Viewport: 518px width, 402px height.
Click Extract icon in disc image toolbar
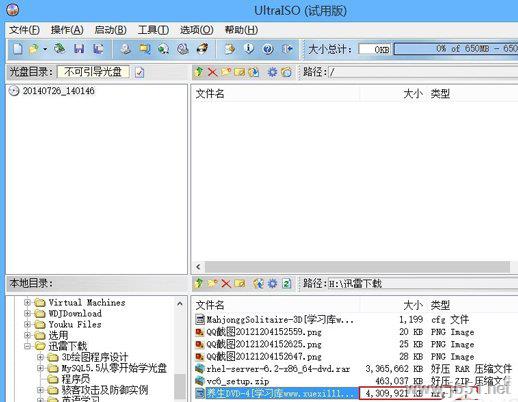point(254,72)
